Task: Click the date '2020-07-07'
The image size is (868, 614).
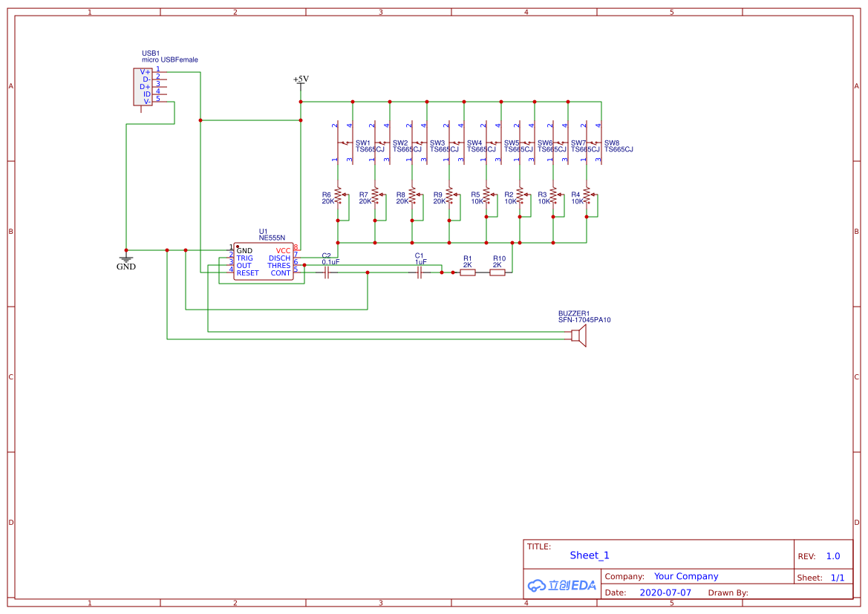Action: [665, 592]
